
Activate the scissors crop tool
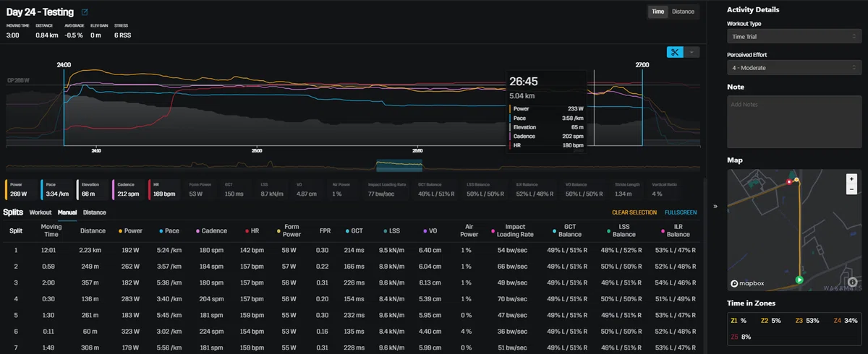(x=673, y=52)
